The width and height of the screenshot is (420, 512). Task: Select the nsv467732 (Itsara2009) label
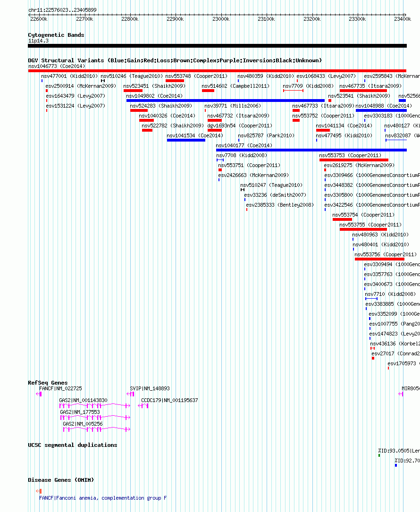238,116
